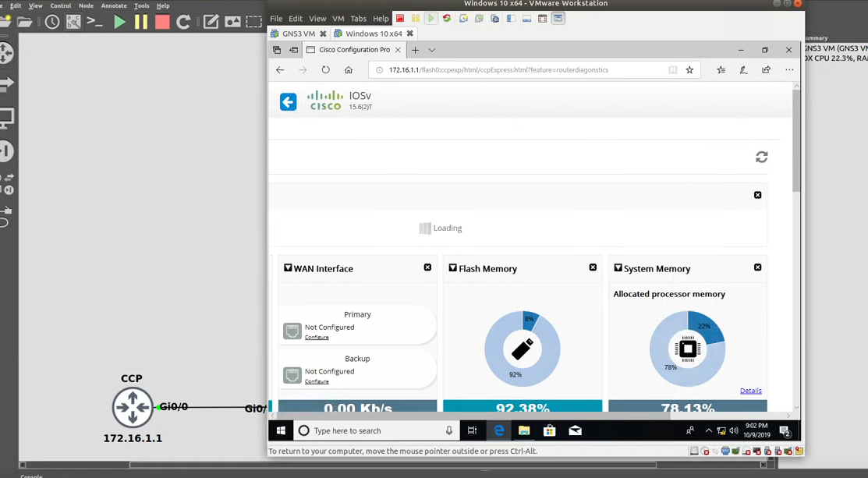Open Edge settings via ellipsis menu
The width and height of the screenshot is (868, 478).
click(788, 69)
